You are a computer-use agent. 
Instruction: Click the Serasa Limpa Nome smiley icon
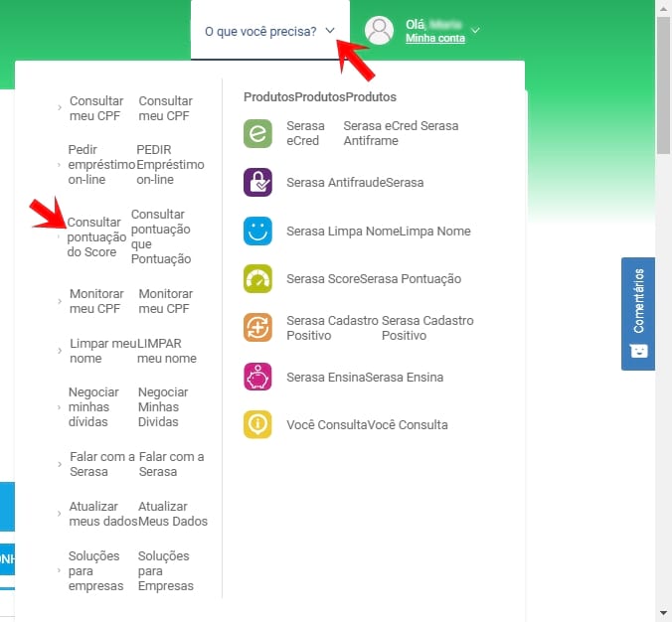[x=257, y=231]
